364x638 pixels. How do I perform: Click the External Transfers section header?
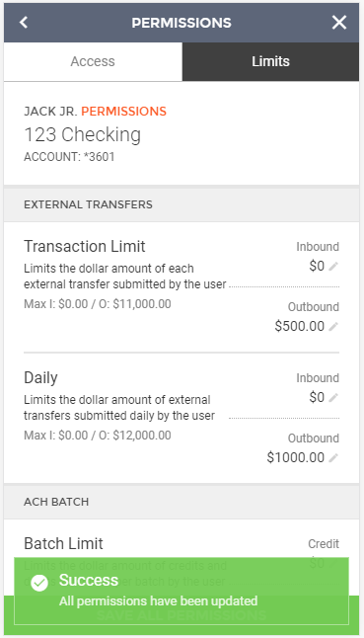pos(182,204)
